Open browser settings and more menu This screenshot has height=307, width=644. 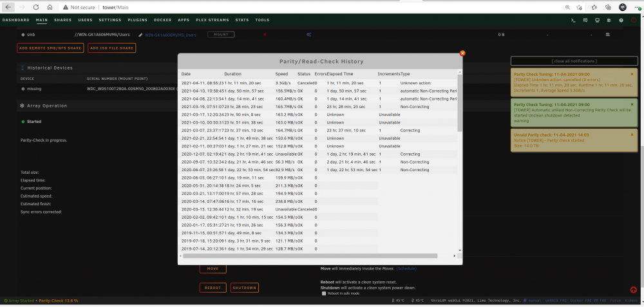click(637, 7)
